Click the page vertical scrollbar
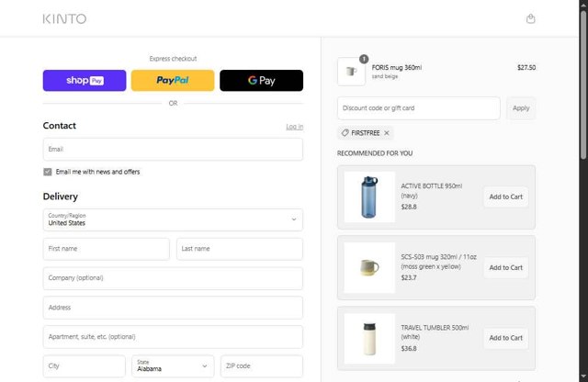 (583, 84)
